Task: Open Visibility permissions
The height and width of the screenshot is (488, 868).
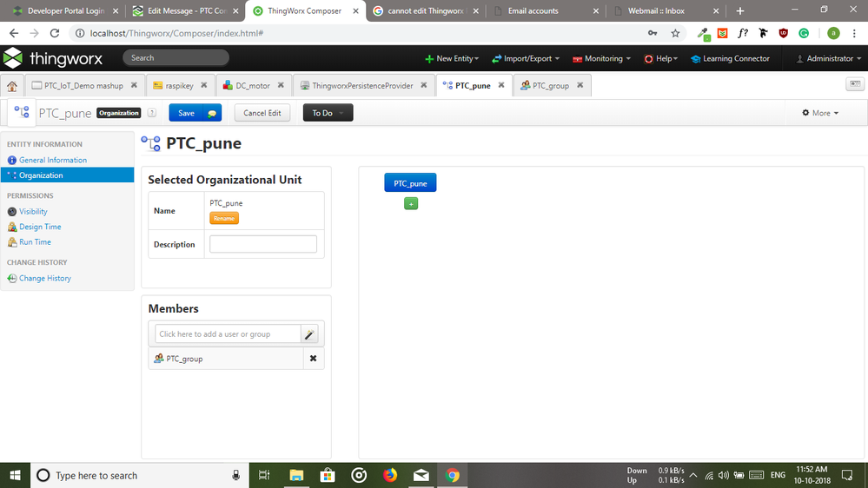Action: (x=33, y=211)
